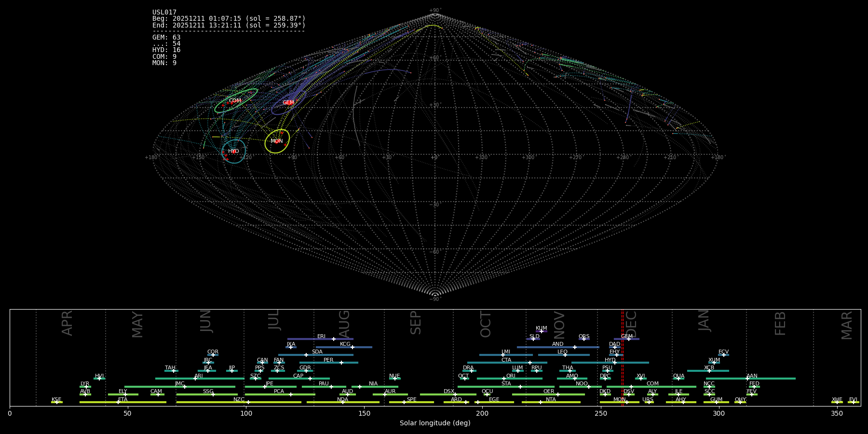Screen dimensions: 868x434
Task: Click the KCG shower label in the timeline
Action: (x=345, y=344)
